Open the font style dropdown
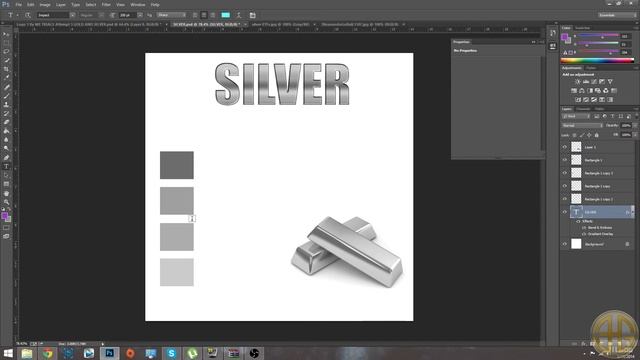 [x=101, y=15]
